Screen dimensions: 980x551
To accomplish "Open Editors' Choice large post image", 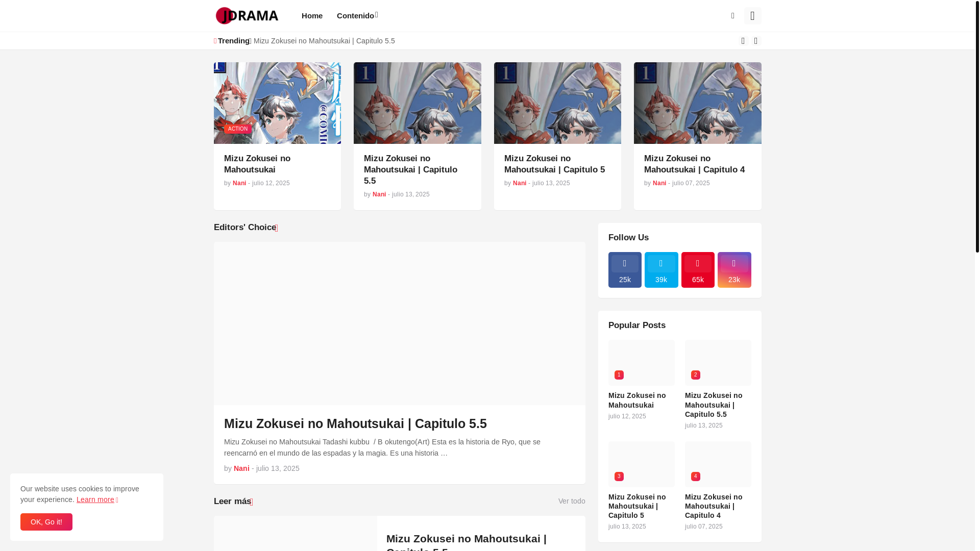I will (x=400, y=323).
